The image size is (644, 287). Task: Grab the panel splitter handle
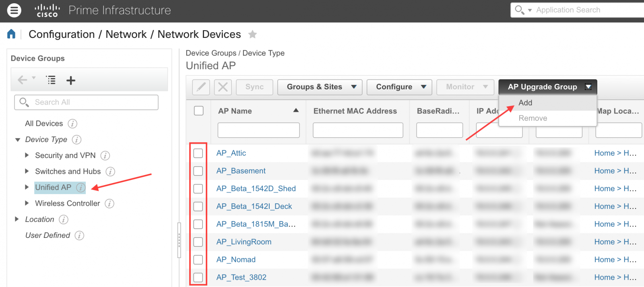click(179, 240)
